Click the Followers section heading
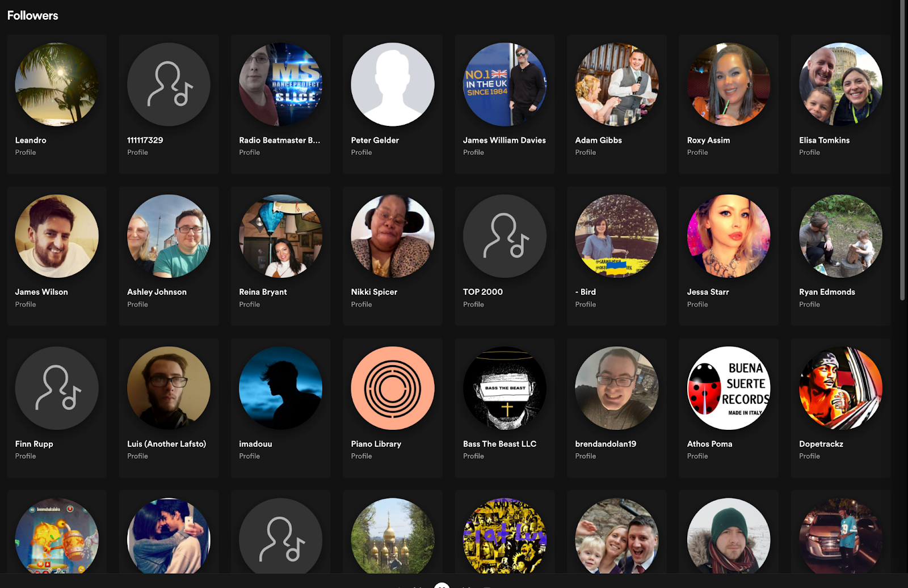Screen dimensions: 908x588 coord(33,15)
